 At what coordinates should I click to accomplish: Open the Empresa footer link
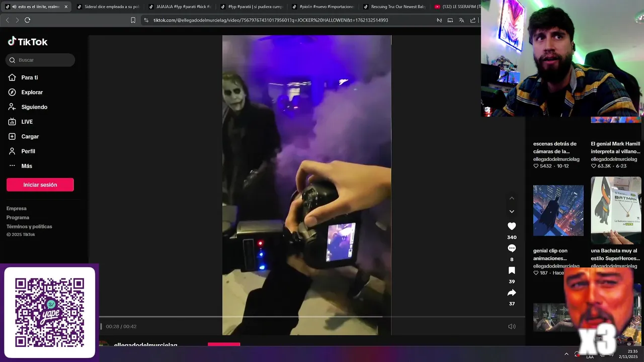pyautogui.click(x=17, y=208)
